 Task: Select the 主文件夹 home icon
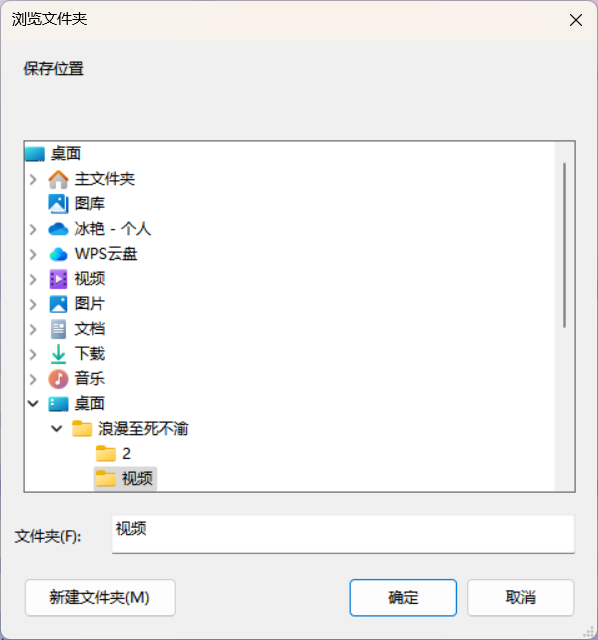pos(58,179)
